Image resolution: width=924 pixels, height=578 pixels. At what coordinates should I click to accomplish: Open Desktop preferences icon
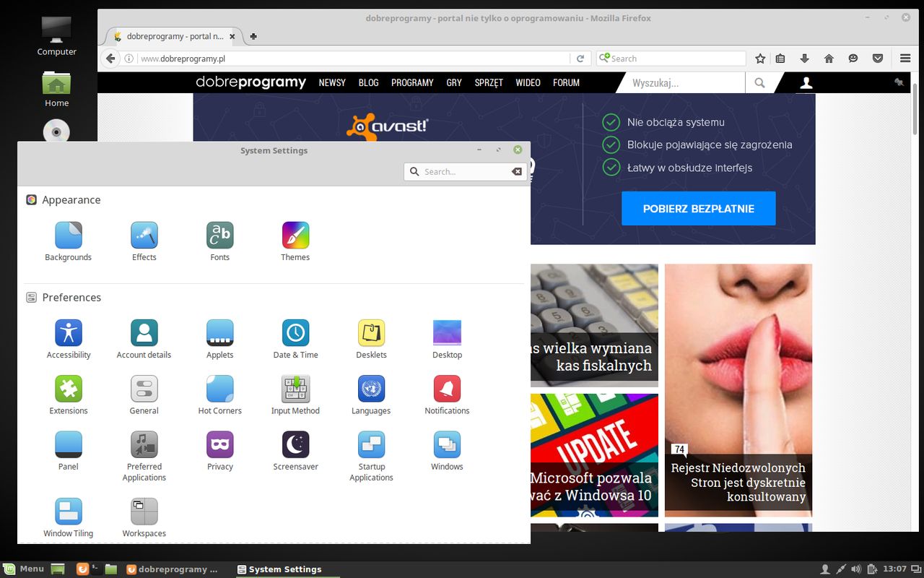[447, 339]
